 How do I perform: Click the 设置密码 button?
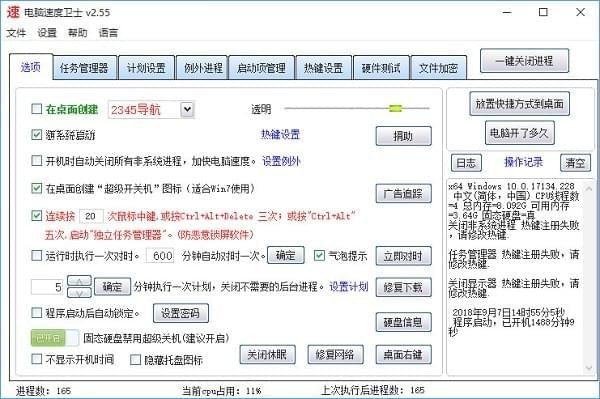click(x=181, y=313)
